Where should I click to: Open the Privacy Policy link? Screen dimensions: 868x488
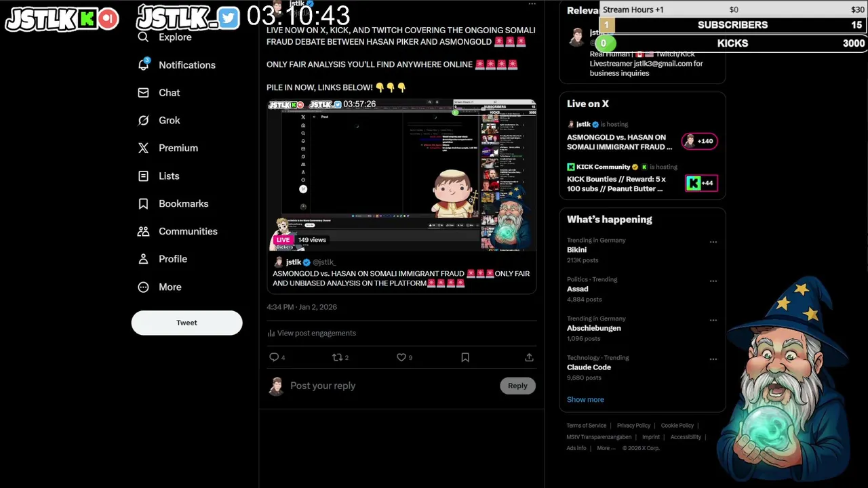(x=633, y=426)
